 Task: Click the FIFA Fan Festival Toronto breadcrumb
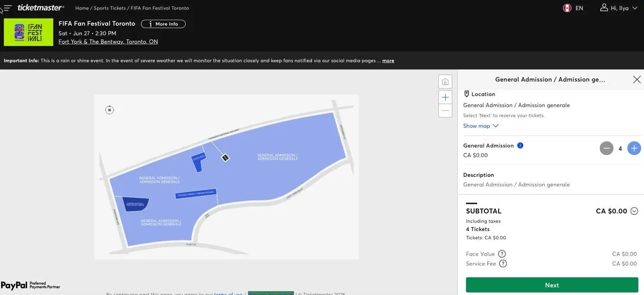[x=160, y=8]
